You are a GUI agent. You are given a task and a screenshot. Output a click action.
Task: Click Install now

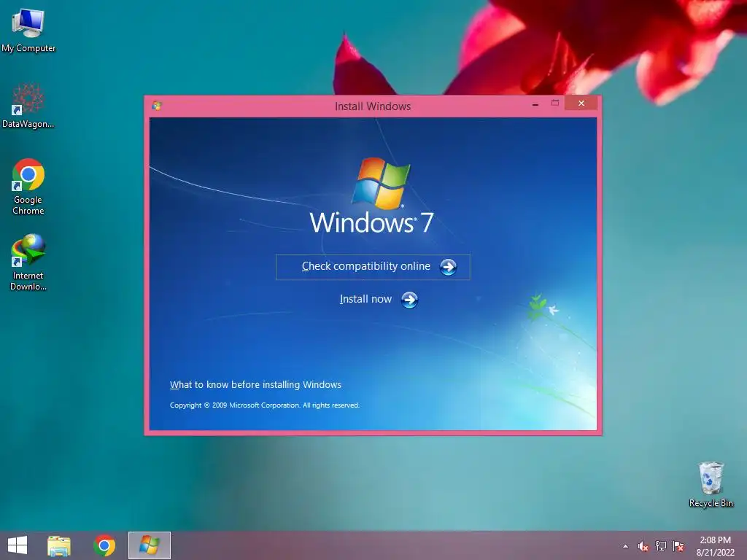pyautogui.click(x=365, y=299)
